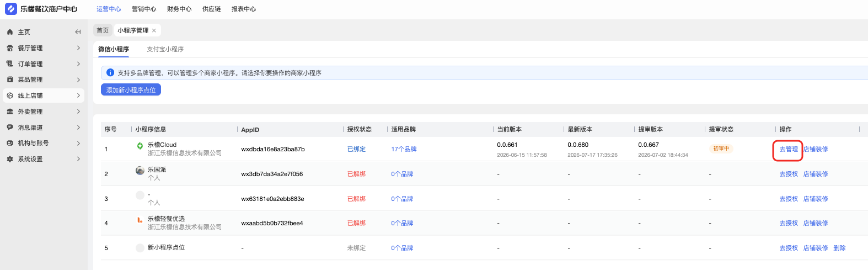The height and width of the screenshot is (270, 868).
Task: Click the 初审中 status tag
Action: pyautogui.click(x=721, y=149)
